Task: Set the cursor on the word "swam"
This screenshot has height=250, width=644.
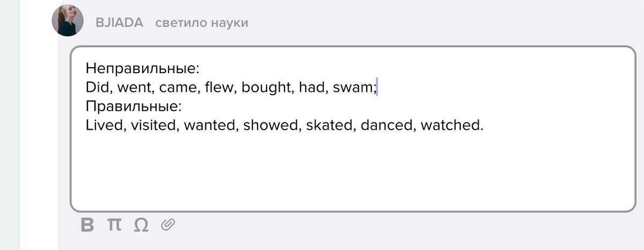Action: tap(353, 88)
